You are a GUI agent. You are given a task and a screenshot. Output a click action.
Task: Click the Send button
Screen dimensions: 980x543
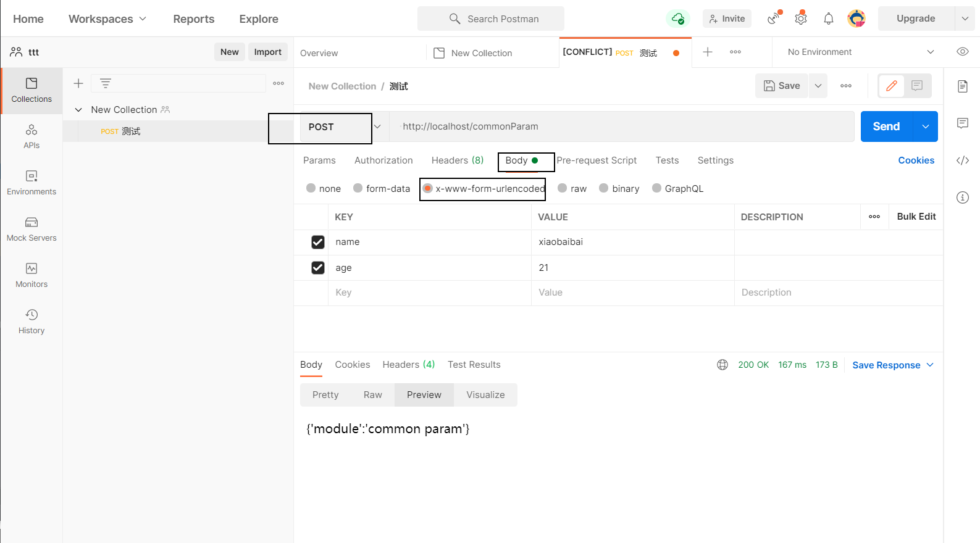point(886,126)
